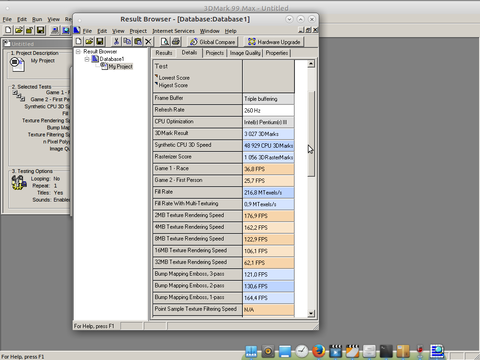
Task: Click Result Browser document icon left of File menu
Action: pyautogui.click(x=77, y=30)
